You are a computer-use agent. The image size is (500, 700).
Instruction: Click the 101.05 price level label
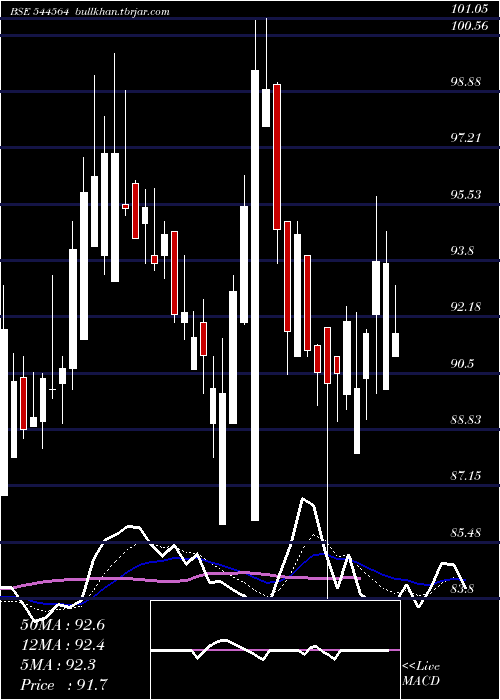coord(469,7)
